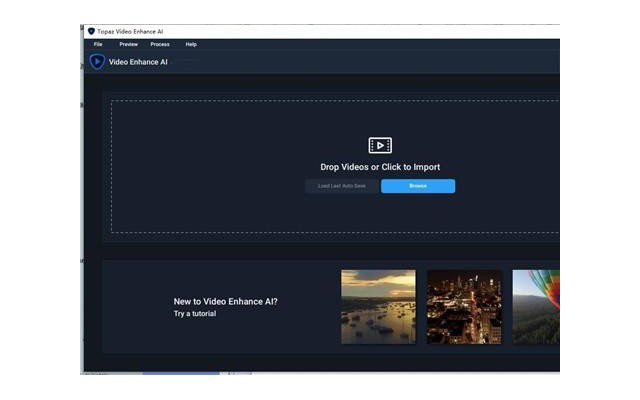Click the Topaz title bar app icon
Image resolution: width=640 pixels, height=400 pixels.
[x=91, y=31]
